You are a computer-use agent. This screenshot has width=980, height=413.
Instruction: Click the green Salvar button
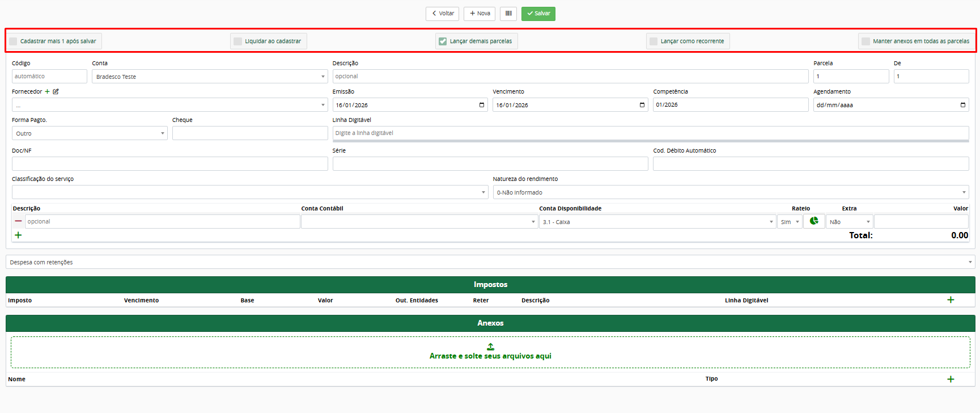[538, 14]
